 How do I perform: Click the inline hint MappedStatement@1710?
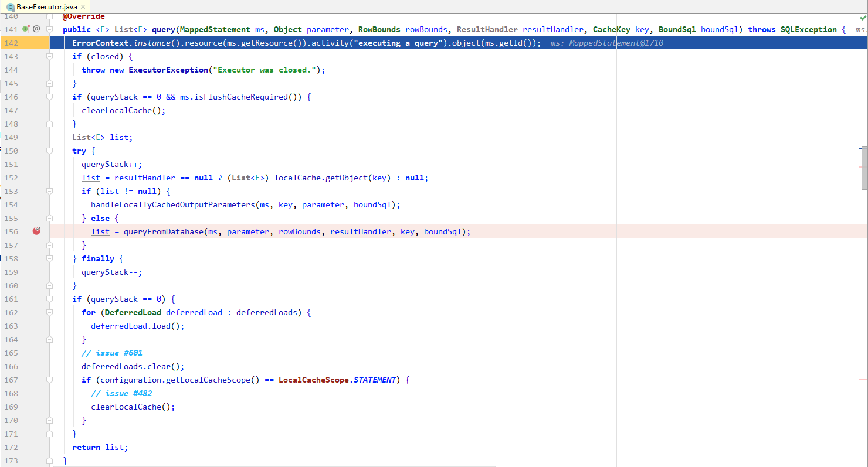click(616, 43)
